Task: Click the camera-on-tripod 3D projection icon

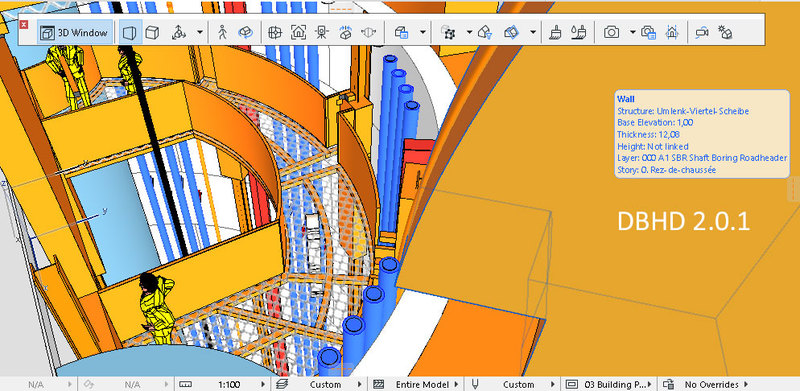Action: (321, 33)
